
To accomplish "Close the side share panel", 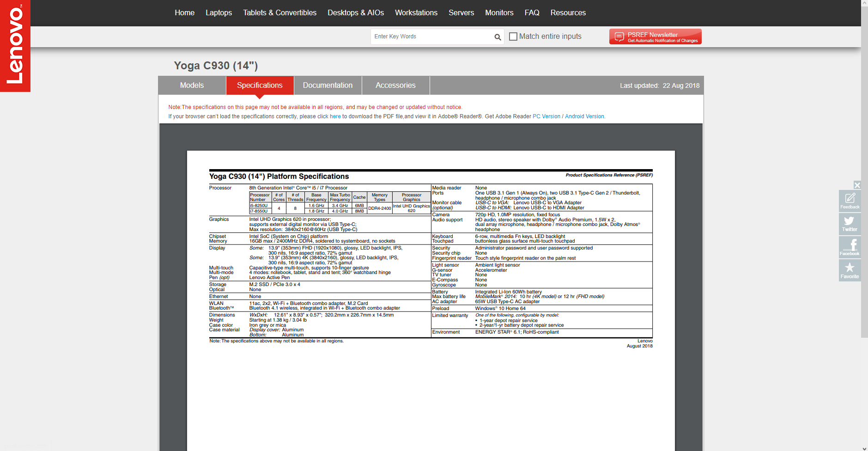I will point(857,185).
